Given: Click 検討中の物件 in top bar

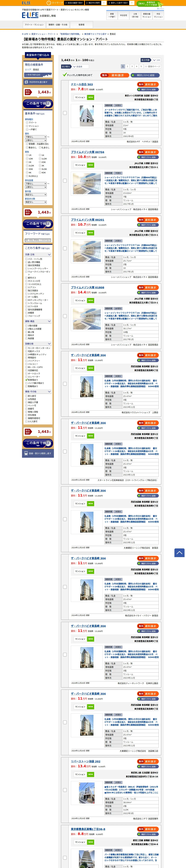Looking at the screenshot, I should pos(93,3).
